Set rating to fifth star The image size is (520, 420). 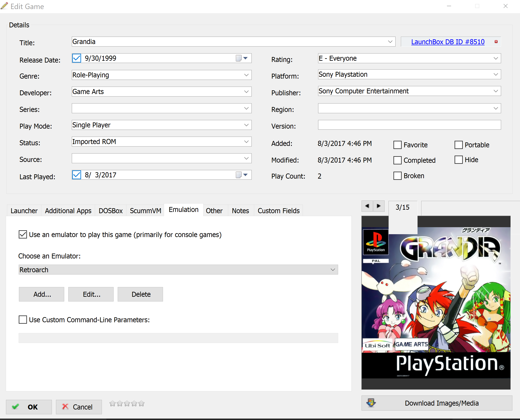point(142,403)
